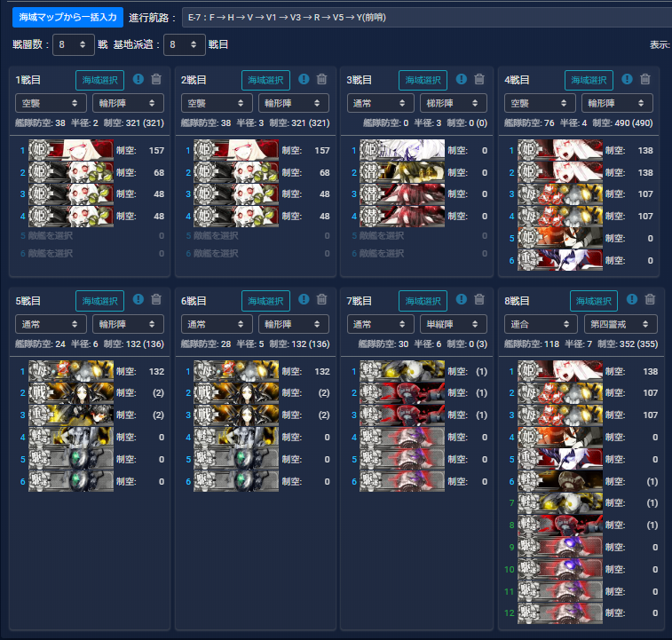Delete 1戦目 with its trash icon
The width and height of the screenshot is (672, 640).
[x=156, y=79]
